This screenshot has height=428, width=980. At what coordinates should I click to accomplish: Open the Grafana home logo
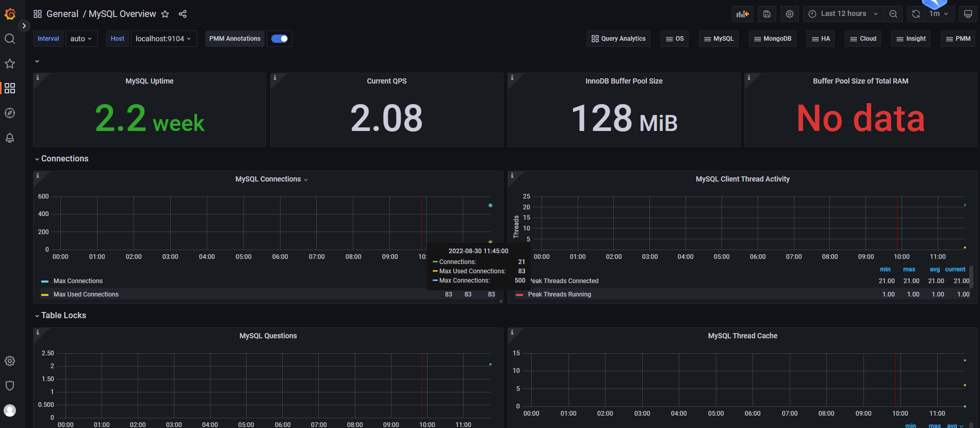pyautogui.click(x=10, y=14)
